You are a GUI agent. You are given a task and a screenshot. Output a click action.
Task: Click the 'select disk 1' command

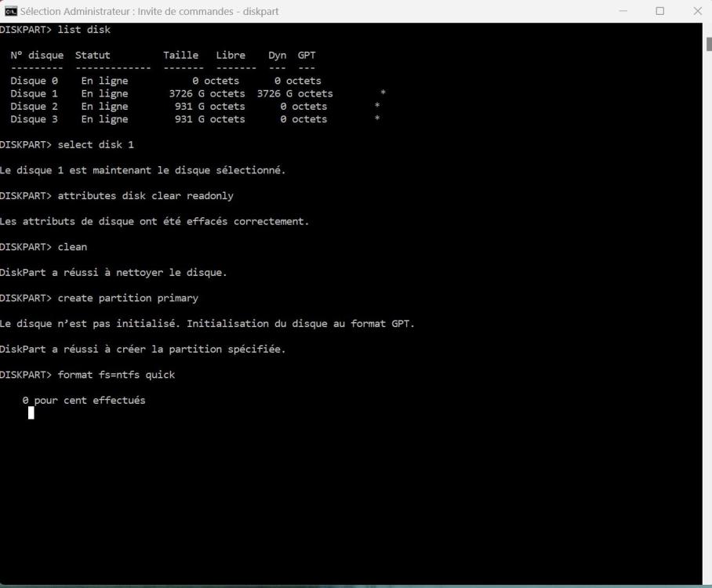point(96,145)
